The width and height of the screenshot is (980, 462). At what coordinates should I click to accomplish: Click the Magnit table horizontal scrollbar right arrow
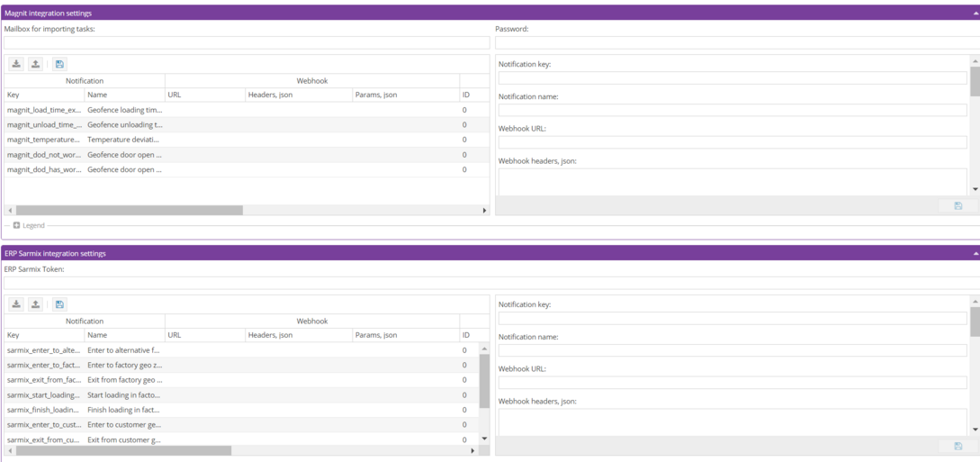pyautogui.click(x=485, y=210)
